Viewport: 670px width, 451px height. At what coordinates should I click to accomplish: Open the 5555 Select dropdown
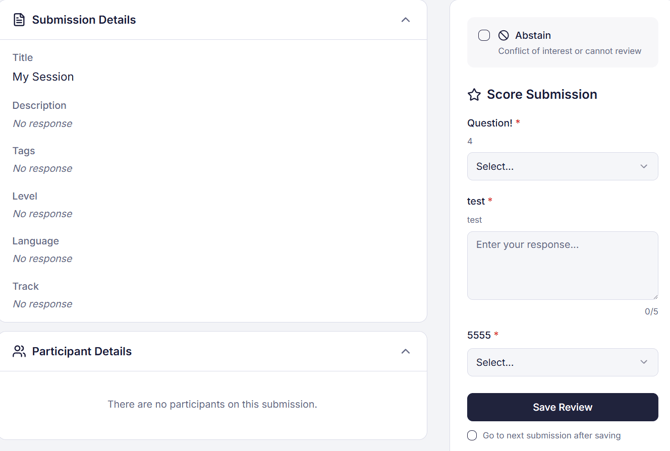562,362
